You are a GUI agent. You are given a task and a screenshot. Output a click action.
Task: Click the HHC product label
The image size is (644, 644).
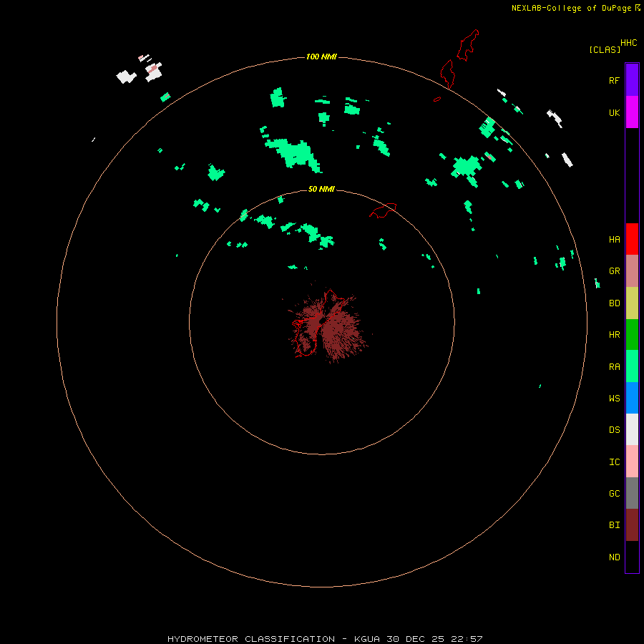click(x=628, y=43)
